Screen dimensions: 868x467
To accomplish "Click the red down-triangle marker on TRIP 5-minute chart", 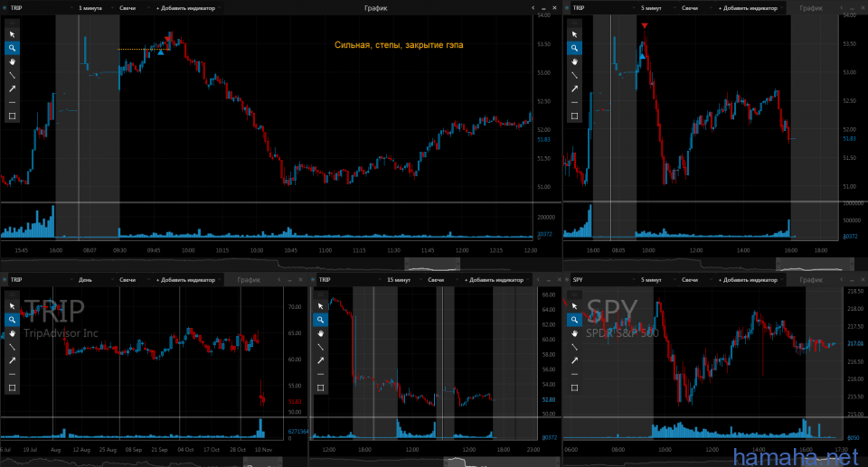I will coord(645,26).
